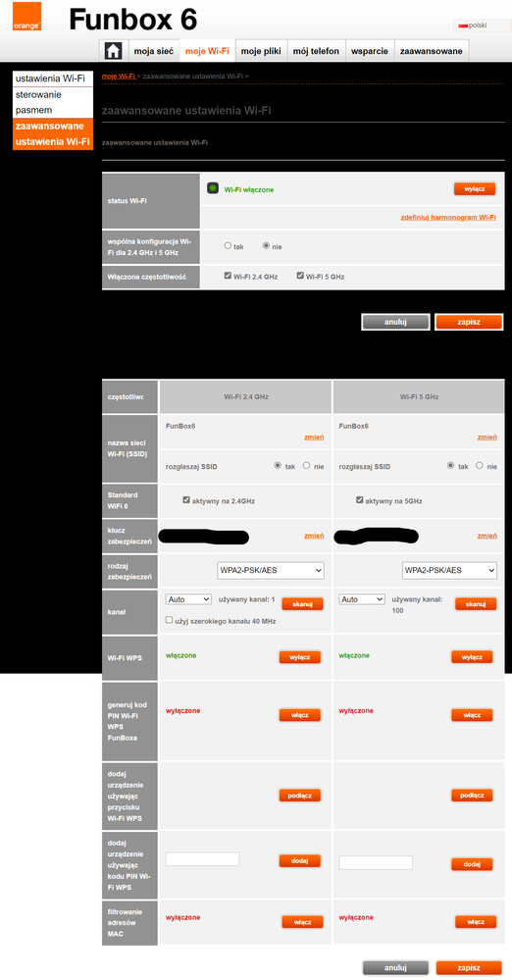Click 'zmień' link for 5 GHz security key
Viewport: 512px width, 980px height.
(x=487, y=536)
